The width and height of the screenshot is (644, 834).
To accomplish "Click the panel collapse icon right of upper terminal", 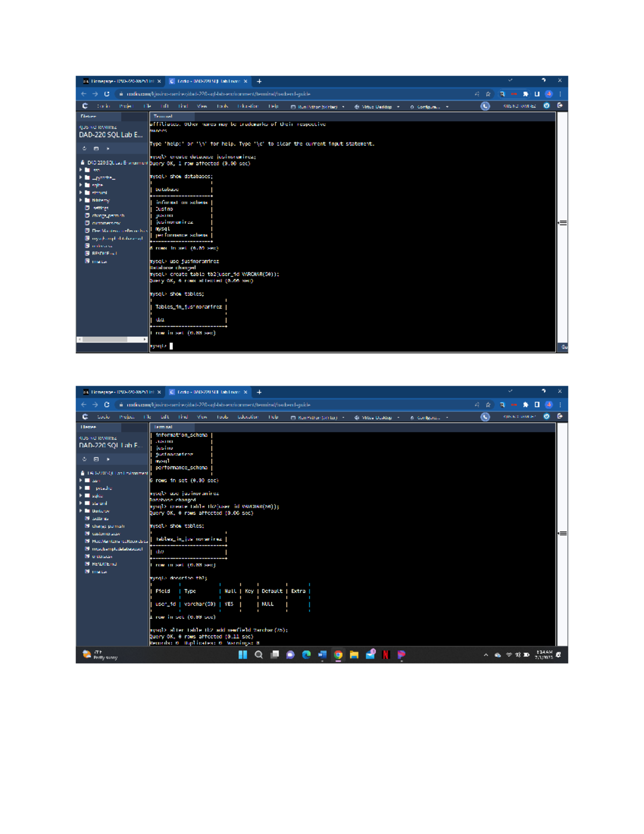I will pos(562,222).
